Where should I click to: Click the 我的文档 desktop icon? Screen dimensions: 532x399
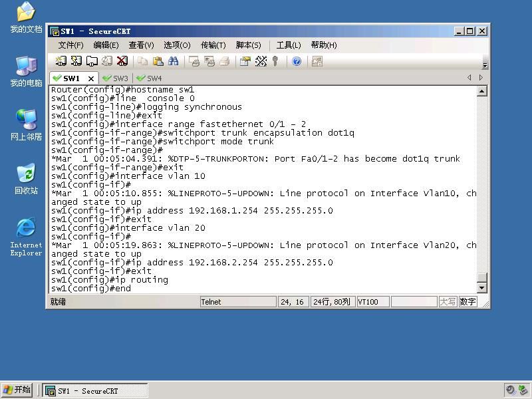click(26, 18)
